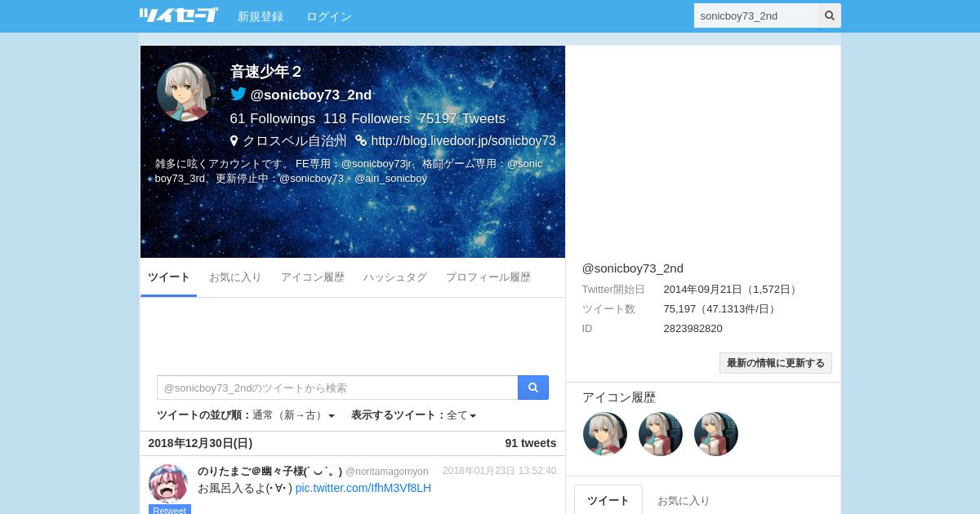The width and height of the screenshot is (980, 514).
Task: Open the profile avatar in the banner
Action: [x=186, y=91]
